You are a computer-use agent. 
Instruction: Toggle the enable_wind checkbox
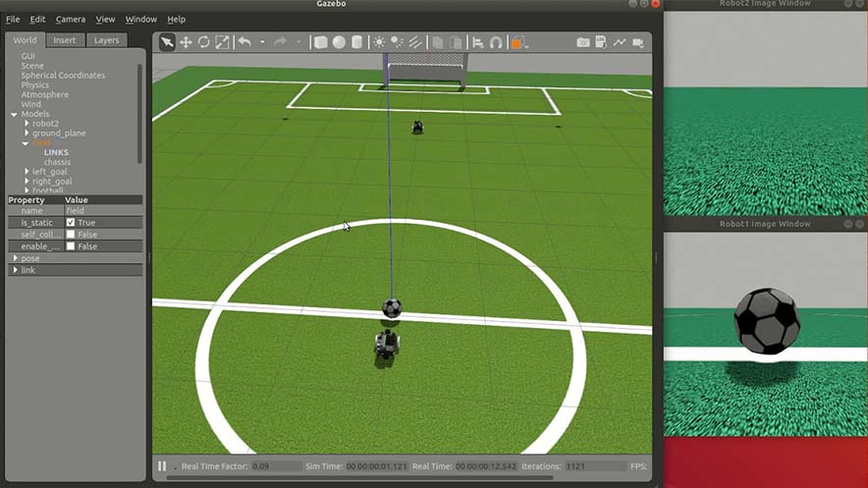tap(71, 246)
